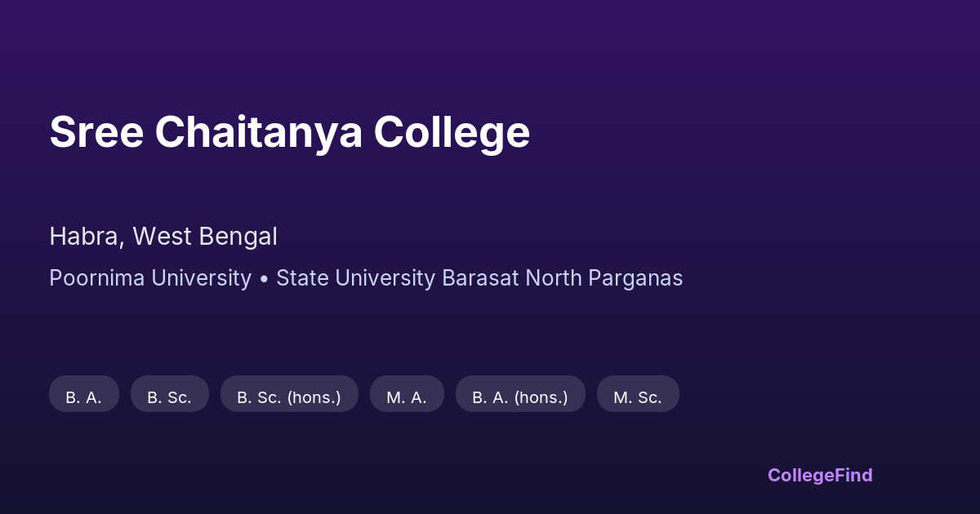Click North Parganas in the affiliation line
The height and width of the screenshot is (514, 980).
[604, 278]
